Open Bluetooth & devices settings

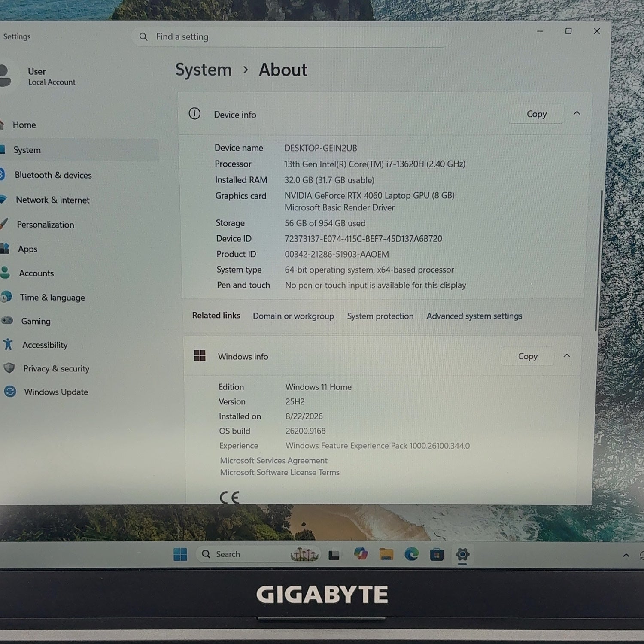click(x=53, y=175)
